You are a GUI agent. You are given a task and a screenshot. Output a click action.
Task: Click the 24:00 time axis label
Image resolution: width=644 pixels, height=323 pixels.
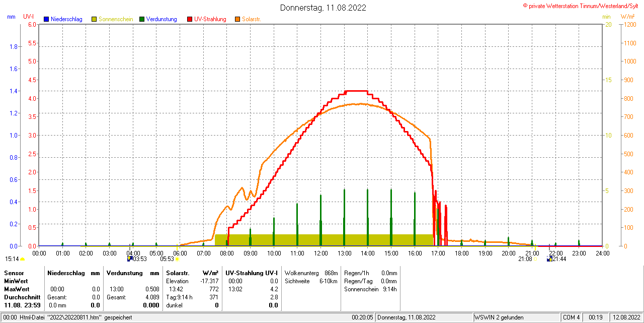tap(602, 253)
